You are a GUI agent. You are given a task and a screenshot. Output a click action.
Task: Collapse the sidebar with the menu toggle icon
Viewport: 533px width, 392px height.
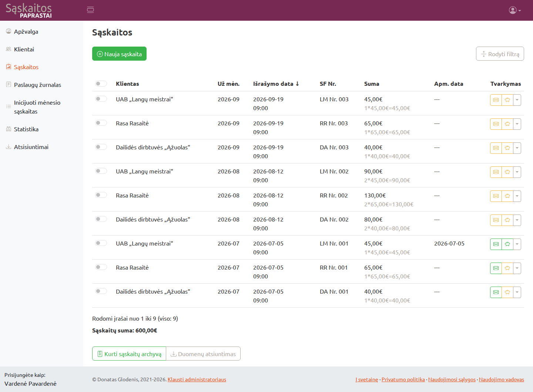point(90,10)
